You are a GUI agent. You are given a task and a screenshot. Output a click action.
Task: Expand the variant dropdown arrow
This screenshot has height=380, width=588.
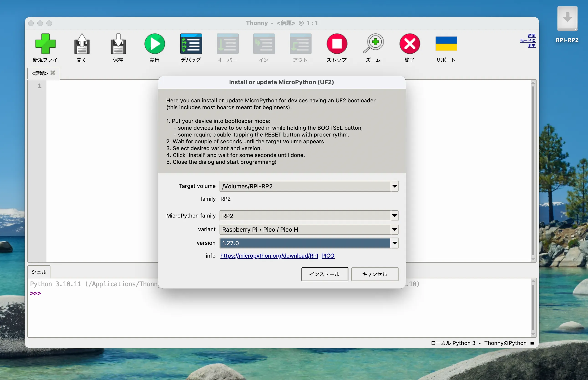pyautogui.click(x=394, y=230)
